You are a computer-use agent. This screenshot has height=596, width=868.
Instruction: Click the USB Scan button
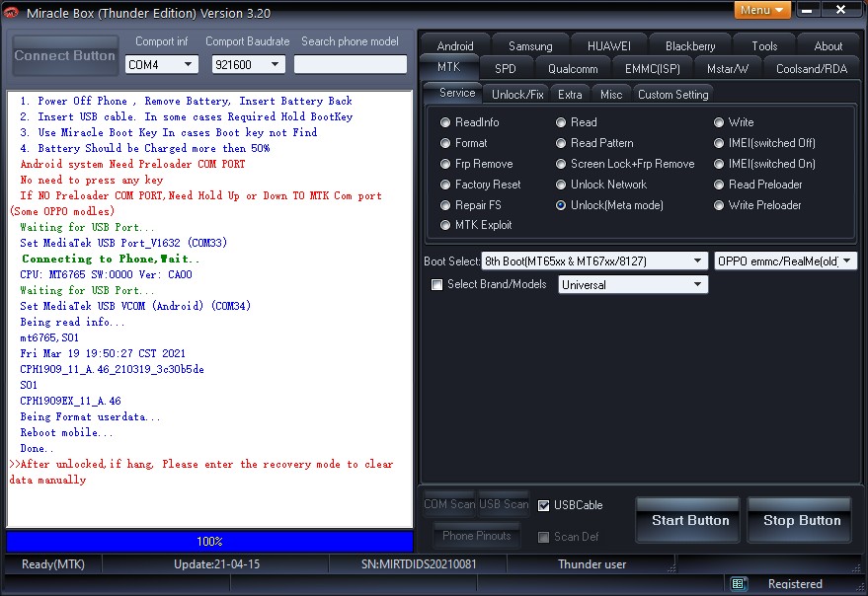504,504
